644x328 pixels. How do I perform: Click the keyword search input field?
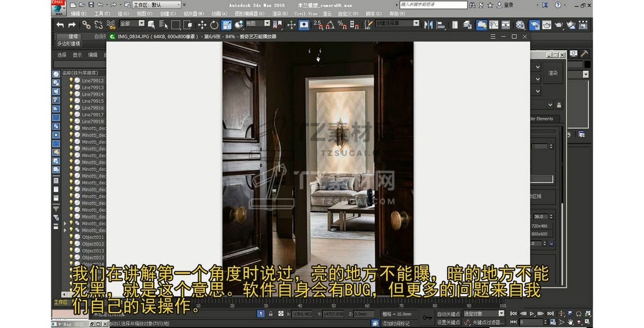[433, 4]
